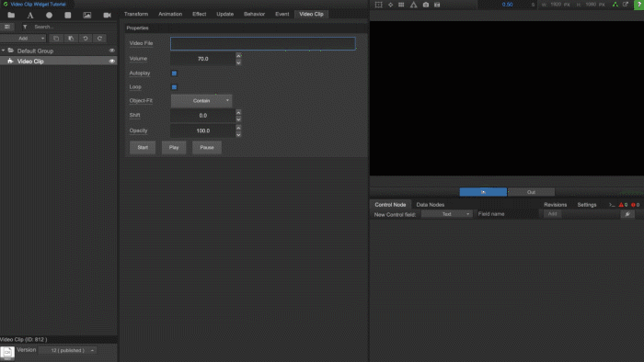
Task: Open Revisions link
Action: pos(556,205)
